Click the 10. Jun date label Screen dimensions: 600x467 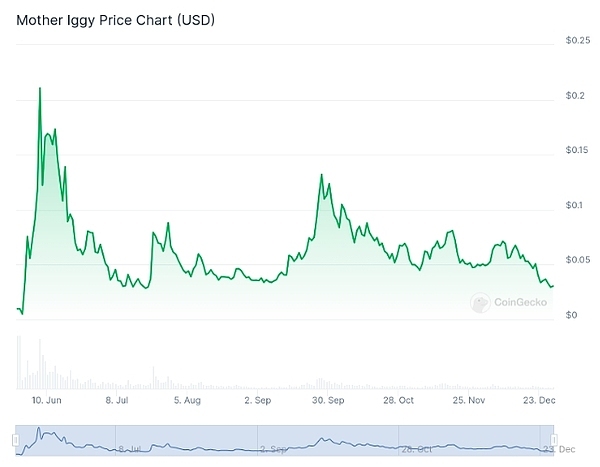point(49,400)
